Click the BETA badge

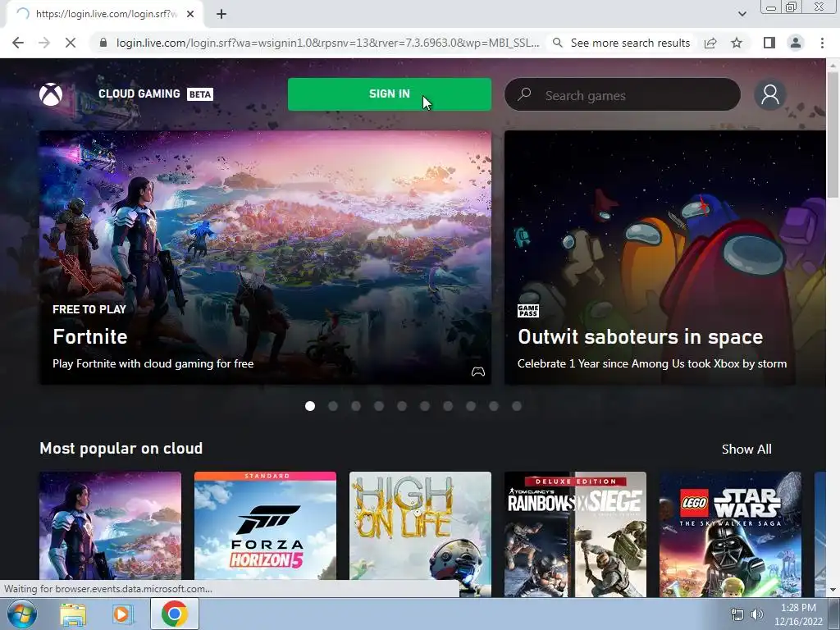tap(200, 94)
